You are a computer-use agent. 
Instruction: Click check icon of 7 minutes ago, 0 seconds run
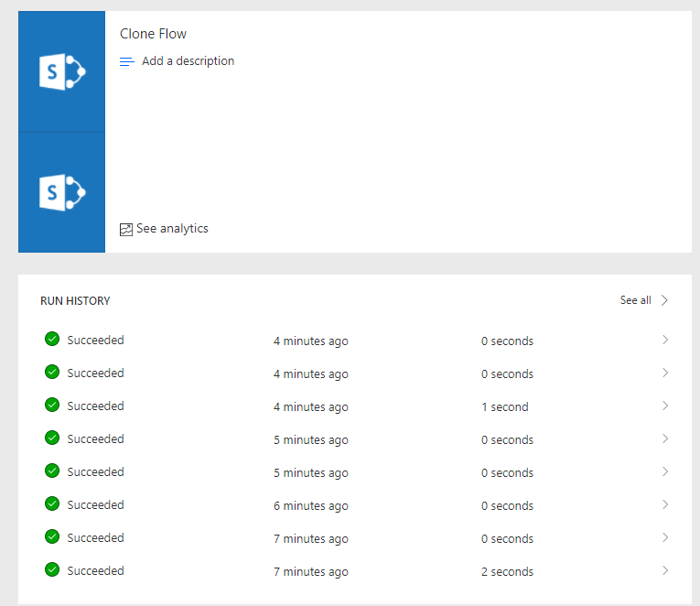point(52,536)
